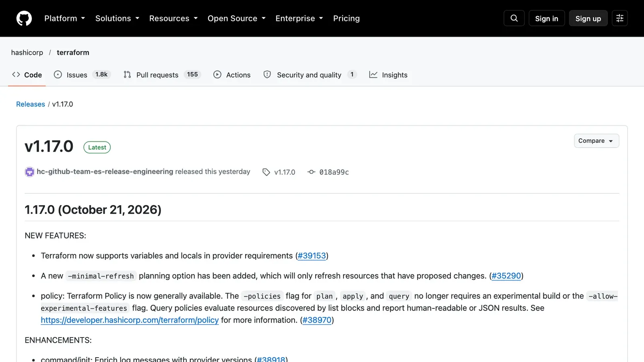Screen dimensions: 644x362
Task: Expand the Solutions menu
Action: [x=117, y=19]
